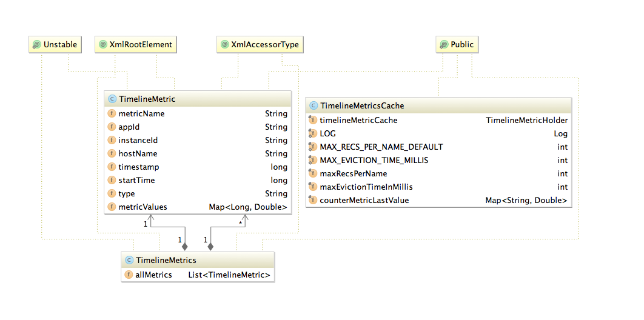Click the class icon next to TimelineMetric
This screenshot has width=644, height=320.
[x=112, y=99]
